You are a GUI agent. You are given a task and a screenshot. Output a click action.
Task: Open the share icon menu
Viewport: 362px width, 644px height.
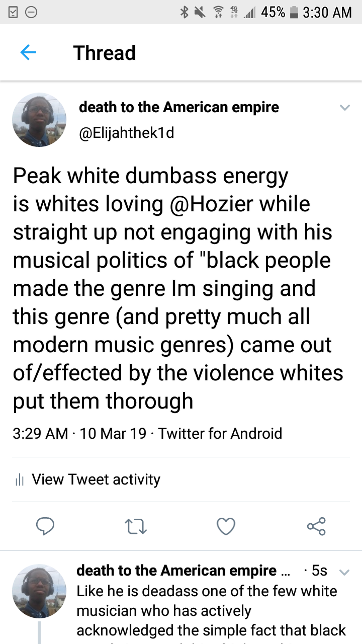(316, 526)
